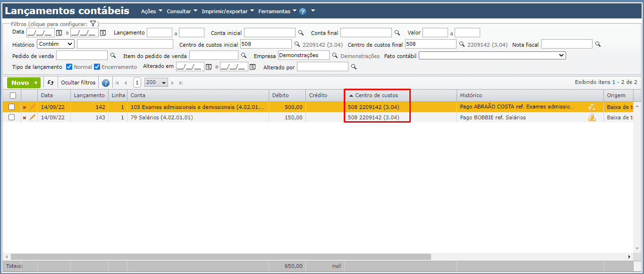Viewport: 644px width, 274px height.
Task: Sort by Data column header
Action: [x=54, y=95]
